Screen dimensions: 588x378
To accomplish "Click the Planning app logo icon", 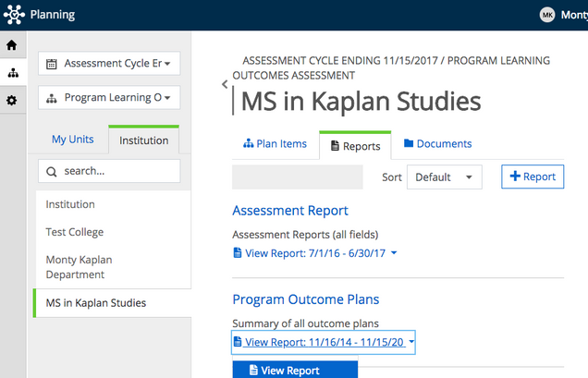I will click(14, 15).
